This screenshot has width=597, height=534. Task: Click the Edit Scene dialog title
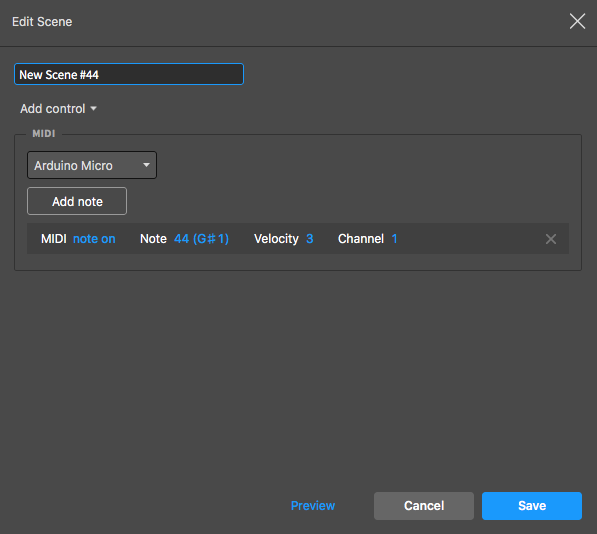[42, 22]
